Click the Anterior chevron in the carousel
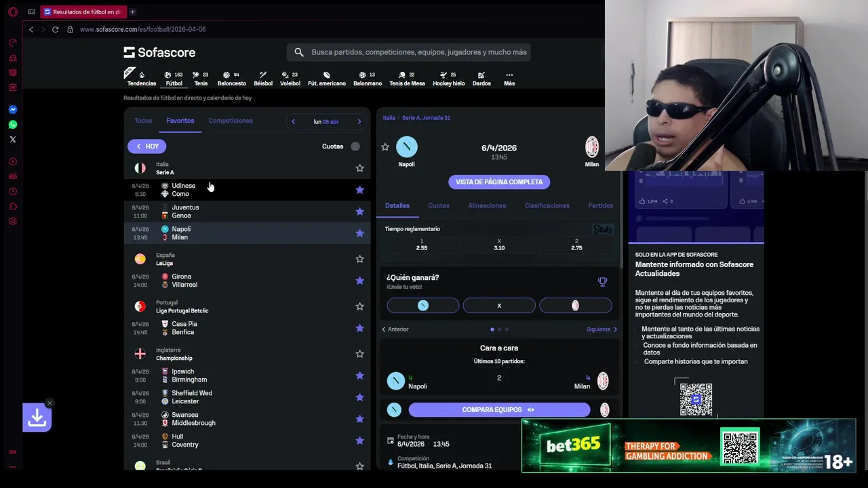This screenshot has width=868, height=488. 384,329
